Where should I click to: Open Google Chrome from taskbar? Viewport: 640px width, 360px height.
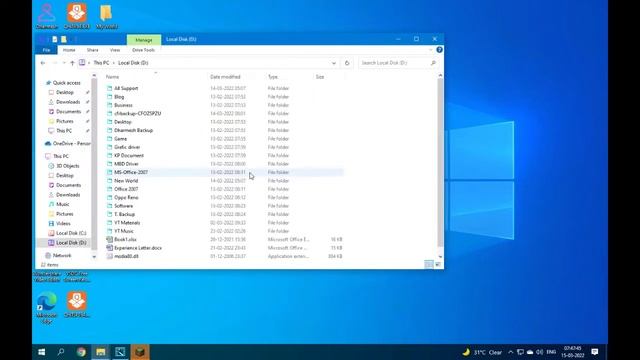click(x=81, y=352)
